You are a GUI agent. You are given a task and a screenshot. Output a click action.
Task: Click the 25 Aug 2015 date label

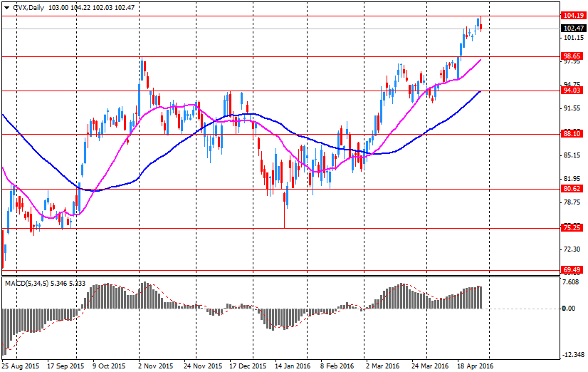tap(21, 366)
